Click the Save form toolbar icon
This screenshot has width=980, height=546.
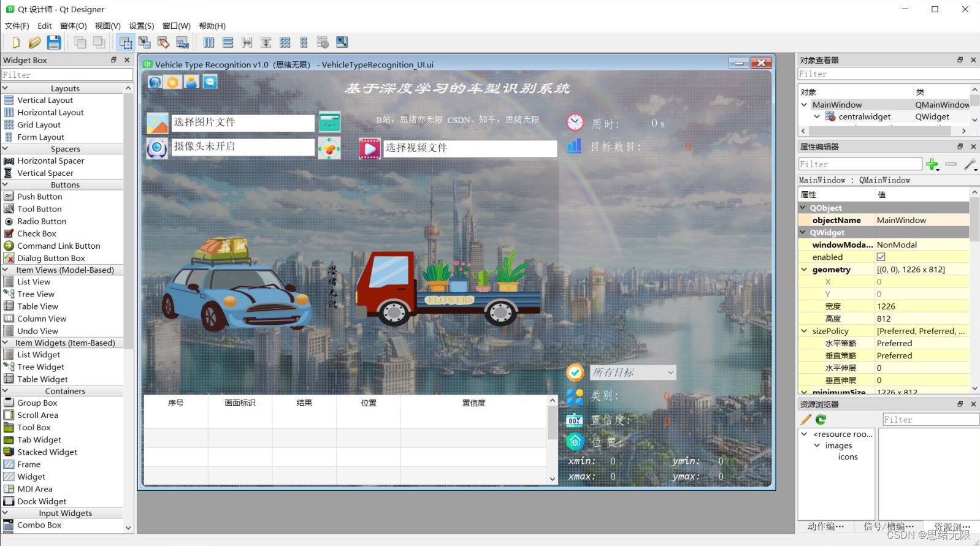54,42
